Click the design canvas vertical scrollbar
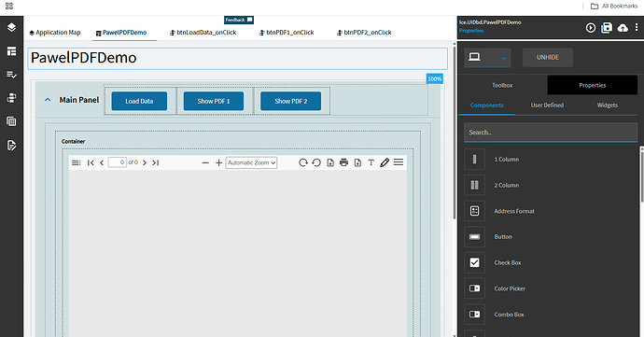644x337 pixels. click(x=455, y=132)
